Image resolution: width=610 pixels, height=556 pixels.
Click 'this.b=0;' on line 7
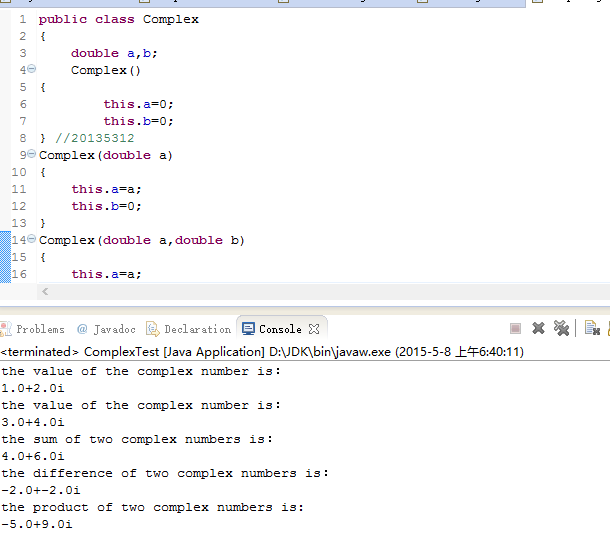[x=138, y=121]
